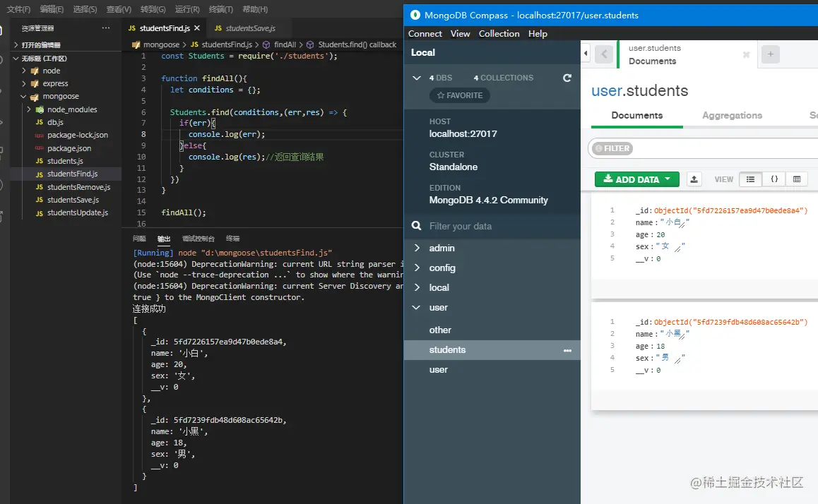This screenshot has height=504, width=818.
Task: Click the HOST localhost:27017 value
Action: point(463,134)
